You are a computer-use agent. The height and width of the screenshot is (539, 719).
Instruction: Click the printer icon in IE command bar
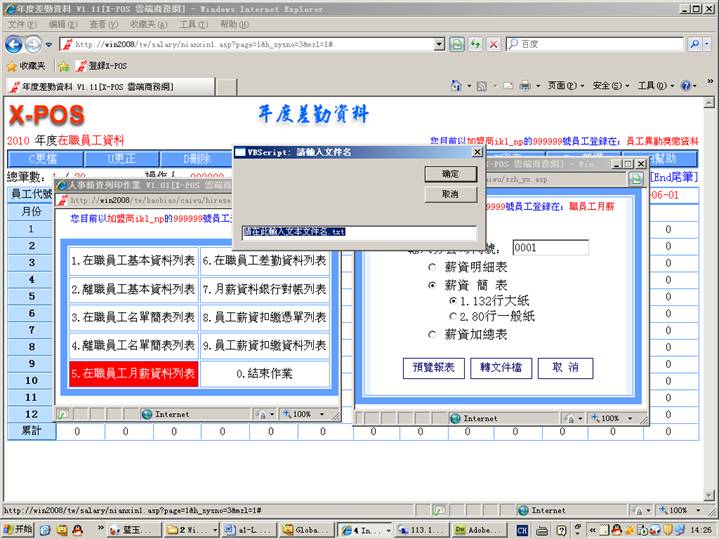pyautogui.click(x=526, y=86)
